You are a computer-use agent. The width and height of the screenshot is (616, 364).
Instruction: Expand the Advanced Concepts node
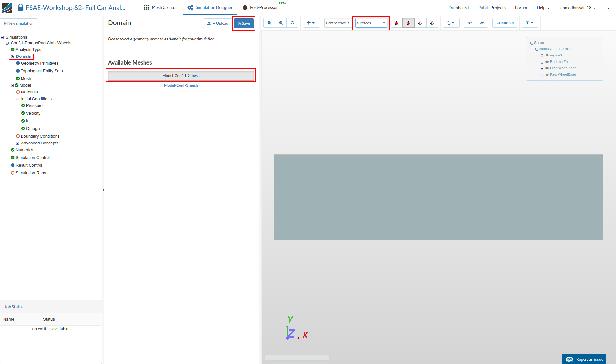coord(18,143)
